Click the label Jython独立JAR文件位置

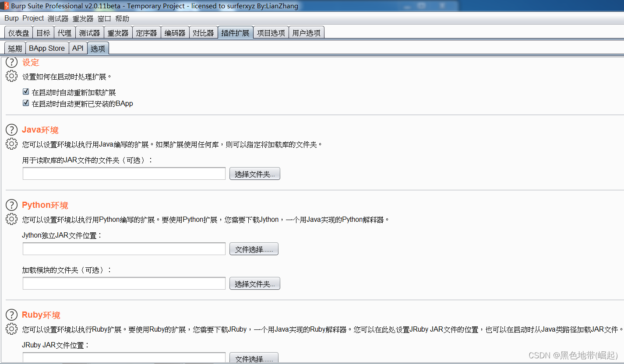click(62, 235)
